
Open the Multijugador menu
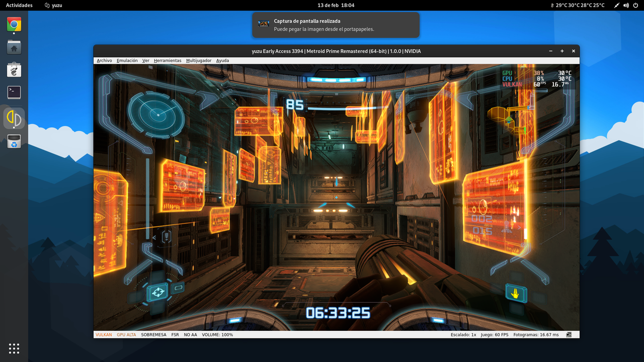[199, 60]
